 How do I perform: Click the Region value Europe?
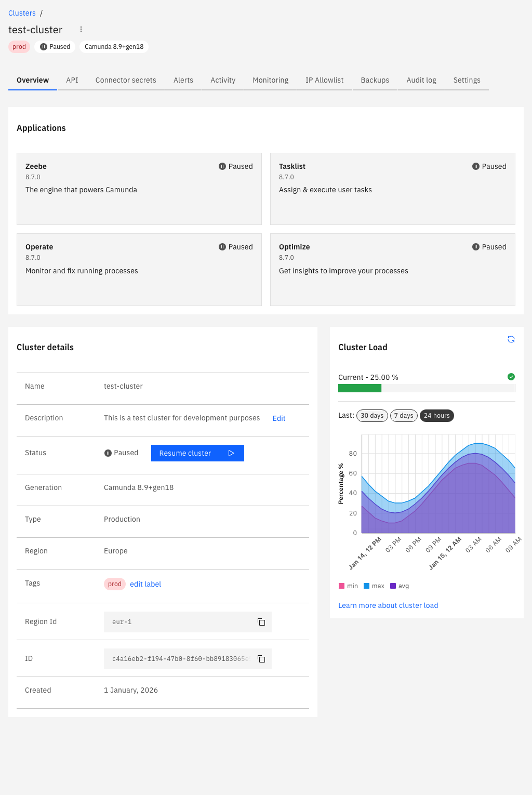tap(116, 551)
